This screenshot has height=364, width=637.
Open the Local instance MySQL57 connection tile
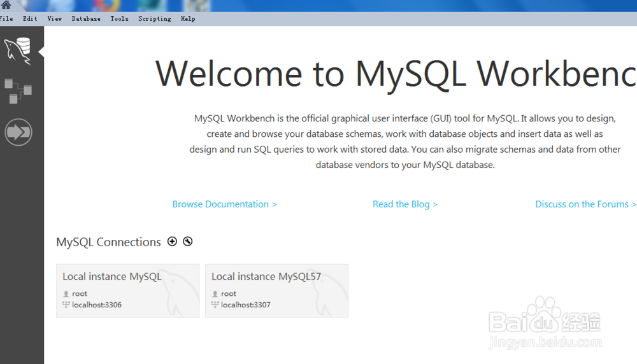tap(276, 291)
